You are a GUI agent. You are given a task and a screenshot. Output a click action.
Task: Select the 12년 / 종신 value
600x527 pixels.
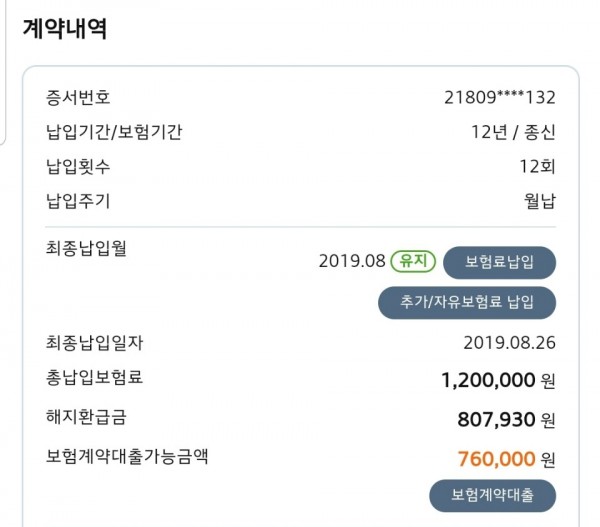pyautogui.click(x=513, y=132)
